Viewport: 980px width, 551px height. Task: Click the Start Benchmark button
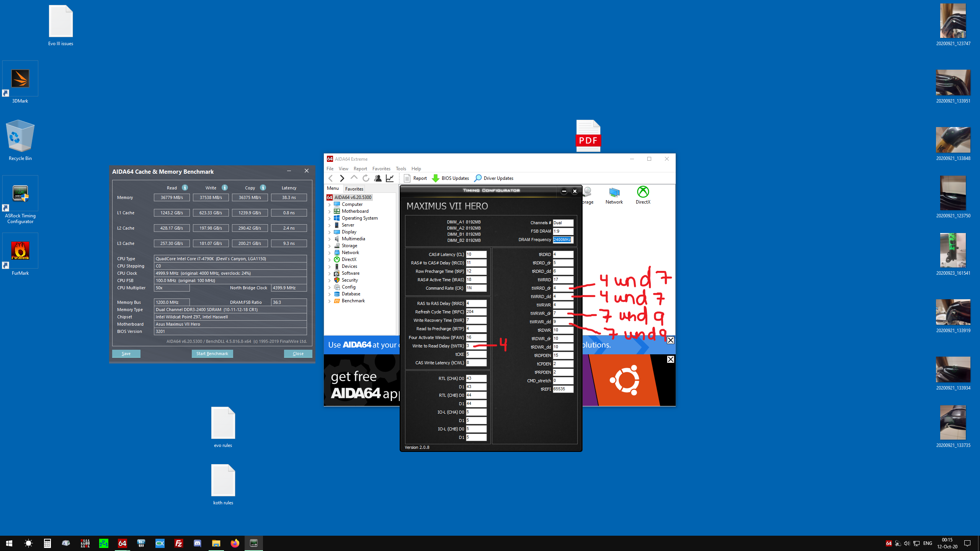pos(212,354)
